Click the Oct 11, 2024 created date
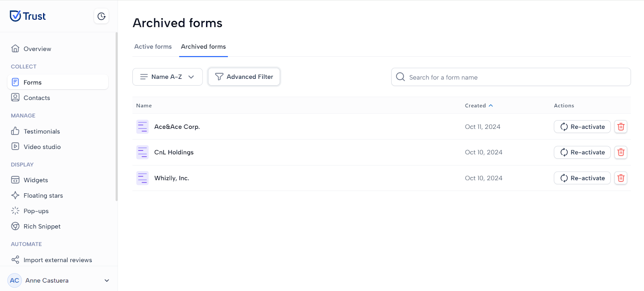The width and height of the screenshot is (644, 291). [x=483, y=127]
